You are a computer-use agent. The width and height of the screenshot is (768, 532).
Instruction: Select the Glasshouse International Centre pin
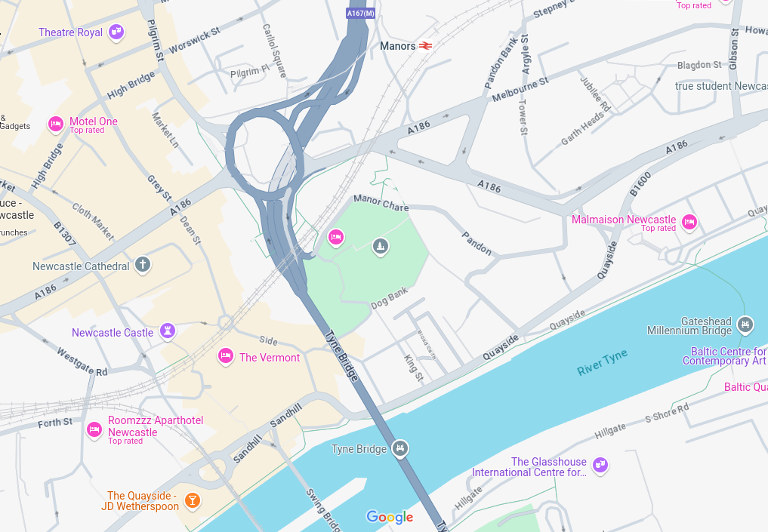coord(600,465)
